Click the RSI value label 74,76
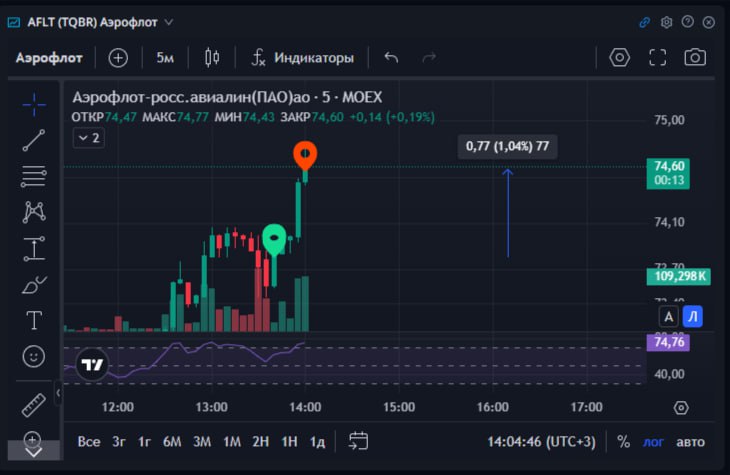 coord(669,342)
